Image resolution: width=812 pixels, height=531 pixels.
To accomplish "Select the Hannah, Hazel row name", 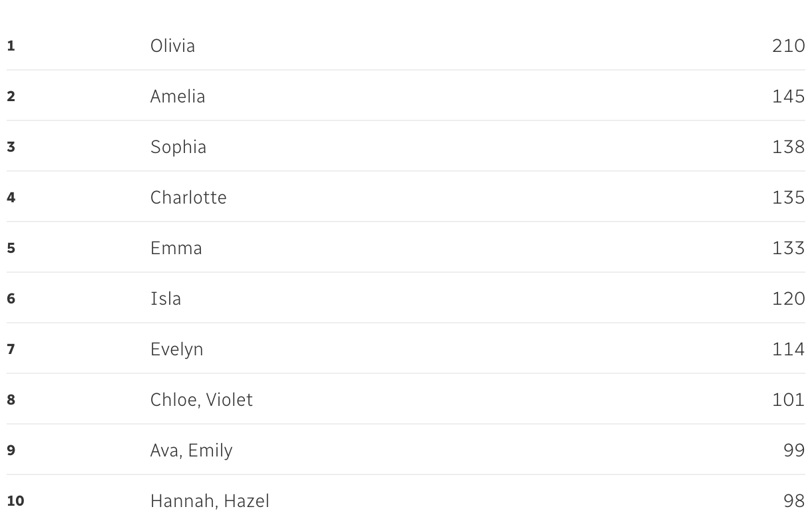I will point(210,501).
